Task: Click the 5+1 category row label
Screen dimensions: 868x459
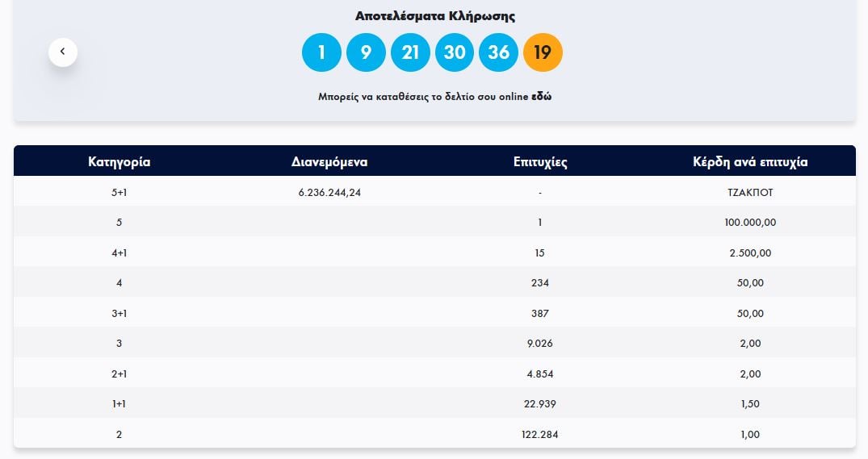Action: pyautogui.click(x=119, y=192)
